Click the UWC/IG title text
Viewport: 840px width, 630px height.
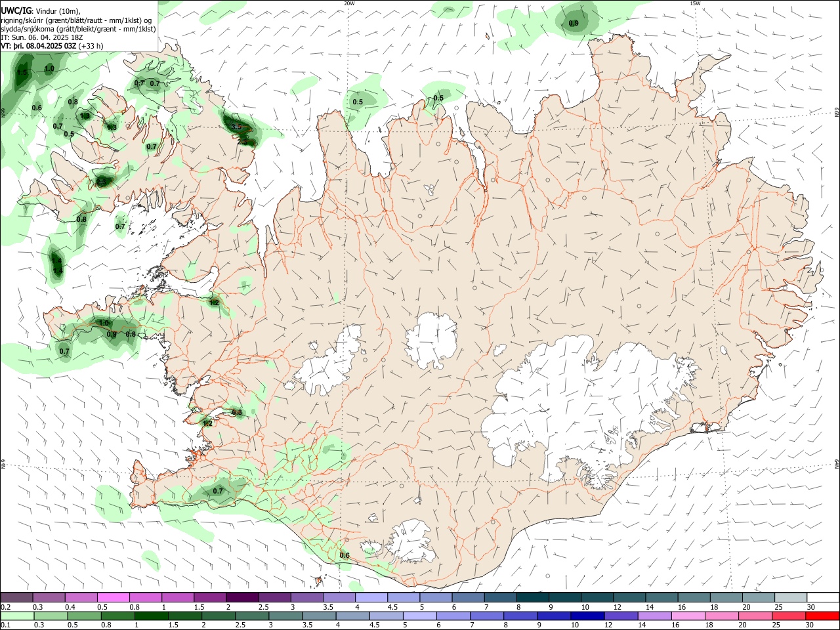click(x=16, y=11)
